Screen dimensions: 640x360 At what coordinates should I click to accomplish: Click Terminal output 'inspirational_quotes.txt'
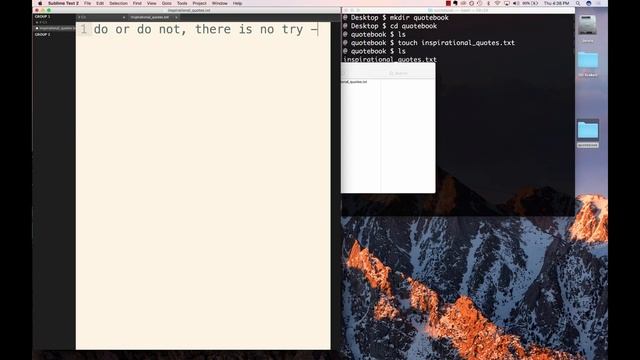390,60
